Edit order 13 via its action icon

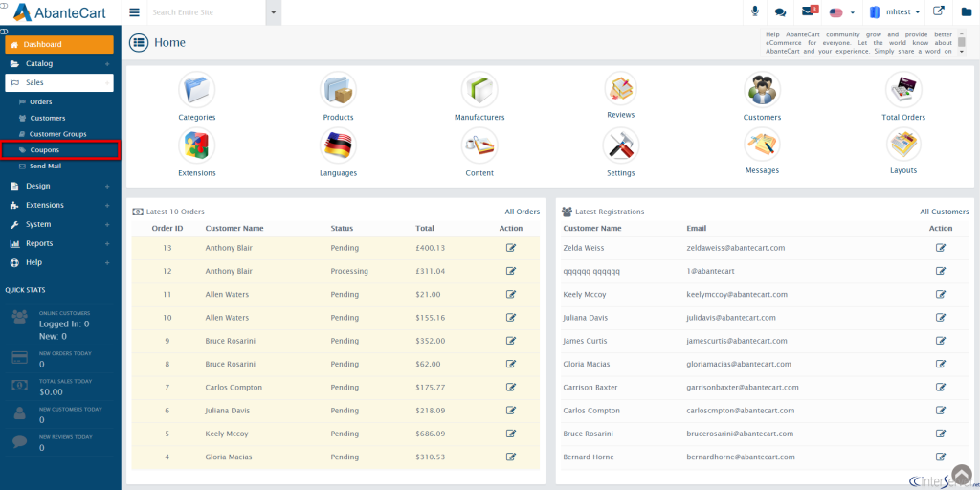tap(511, 248)
